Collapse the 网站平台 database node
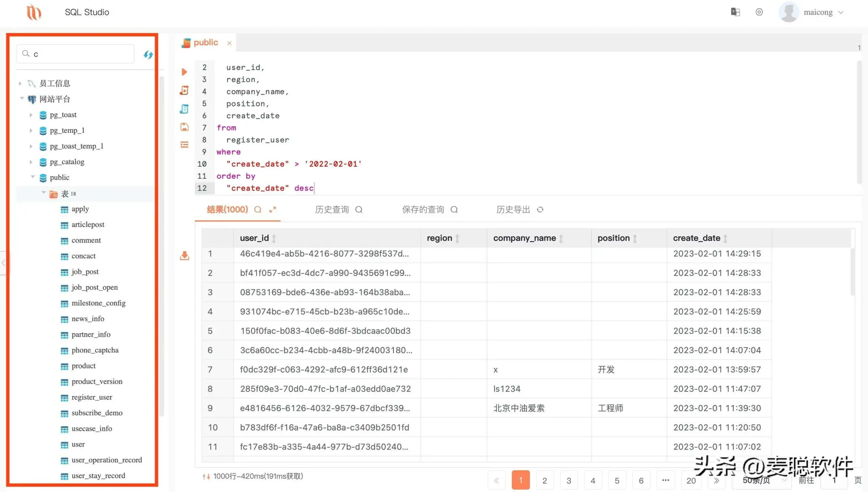868x492 pixels. pyautogui.click(x=22, y=99)
